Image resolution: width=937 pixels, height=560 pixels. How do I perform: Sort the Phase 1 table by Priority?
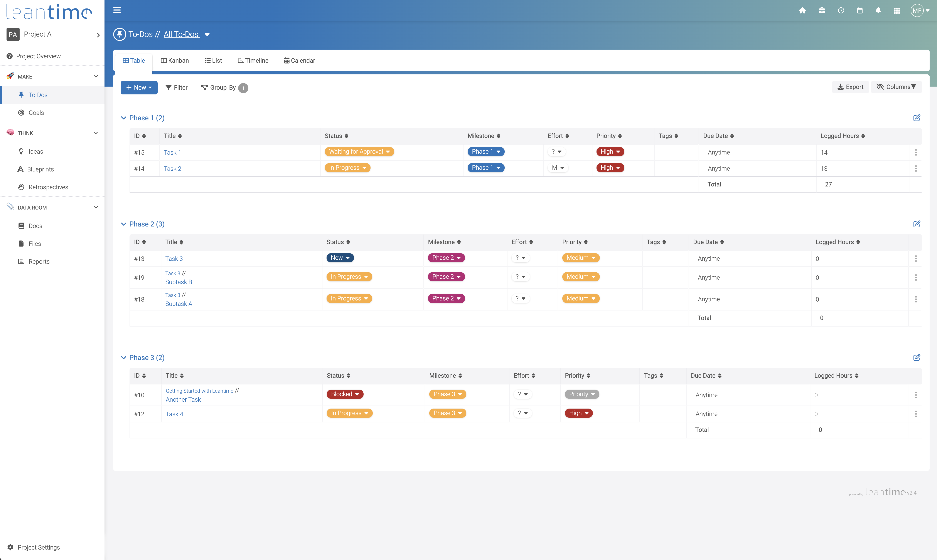click(609, 136)
